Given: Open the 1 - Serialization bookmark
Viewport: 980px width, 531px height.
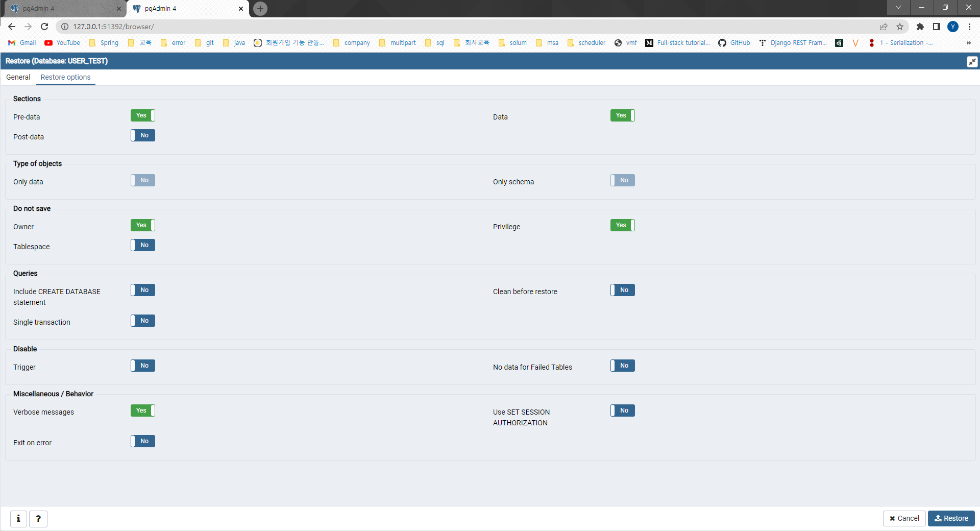Looking at the screenshot, I should [901, 43].
